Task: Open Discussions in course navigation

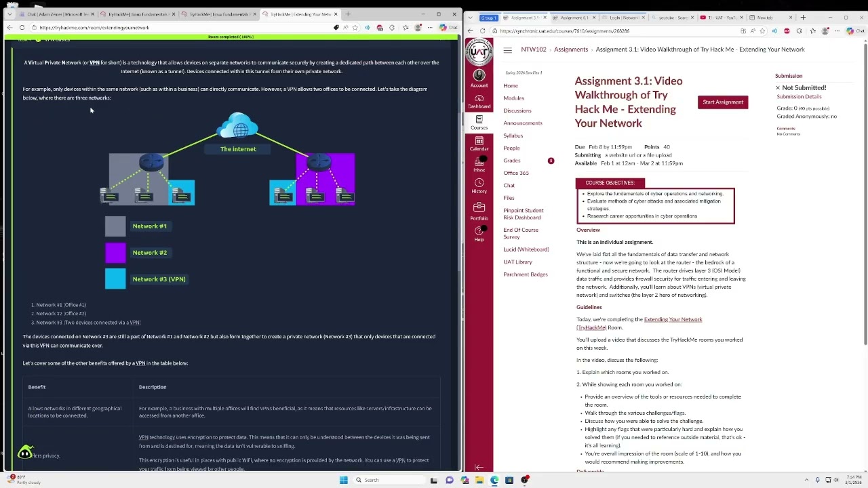Action: pos(517,110)
